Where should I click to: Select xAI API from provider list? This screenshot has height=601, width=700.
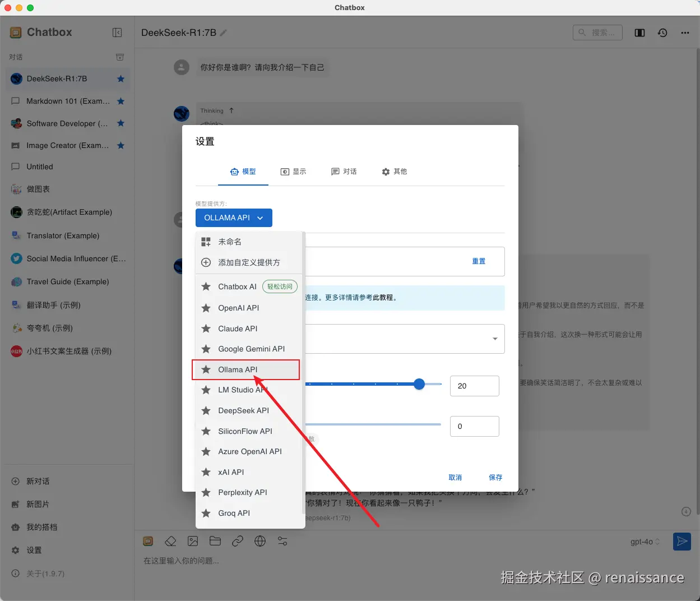(x=249, y=472)
